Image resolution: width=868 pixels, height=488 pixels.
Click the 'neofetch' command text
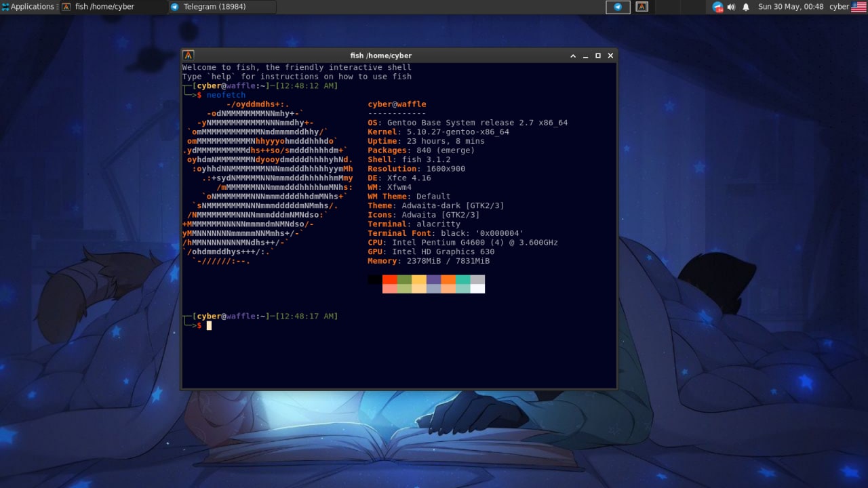click(226, 95)
